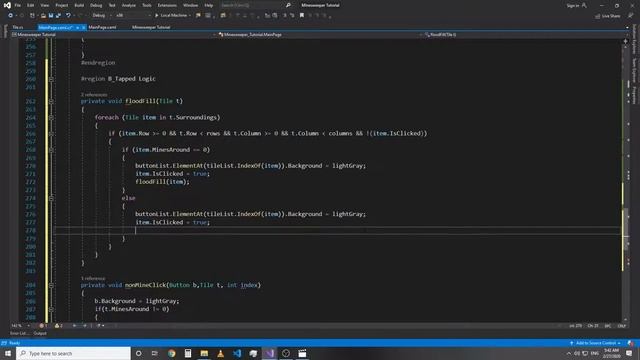
Task: Collapse the nonMineClick method outline
Action: [51, 285]
